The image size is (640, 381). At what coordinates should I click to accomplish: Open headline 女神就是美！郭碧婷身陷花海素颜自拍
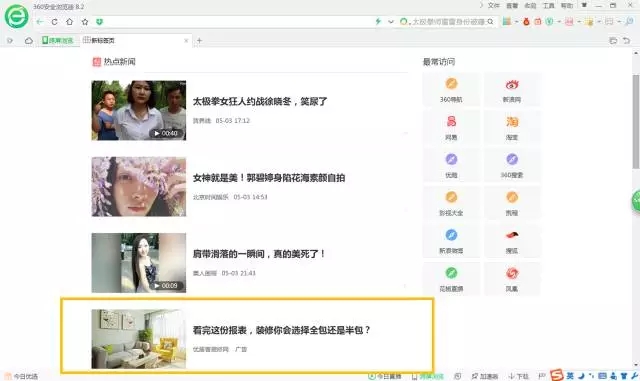click(269, 178)
